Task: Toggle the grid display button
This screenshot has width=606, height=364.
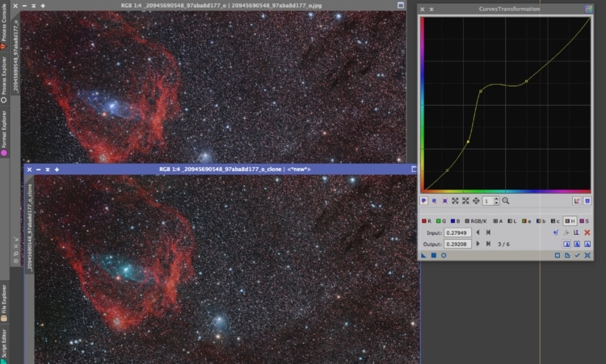Action: coord(587,201)
